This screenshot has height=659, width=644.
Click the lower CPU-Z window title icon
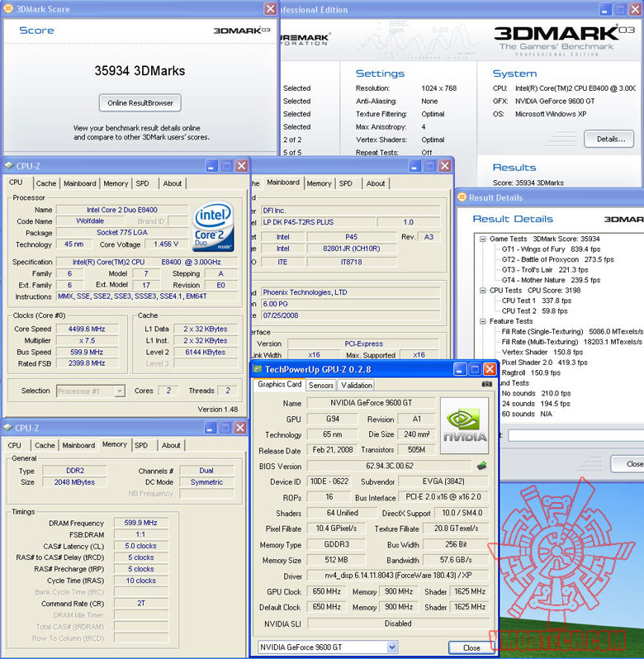click(8, 428)
